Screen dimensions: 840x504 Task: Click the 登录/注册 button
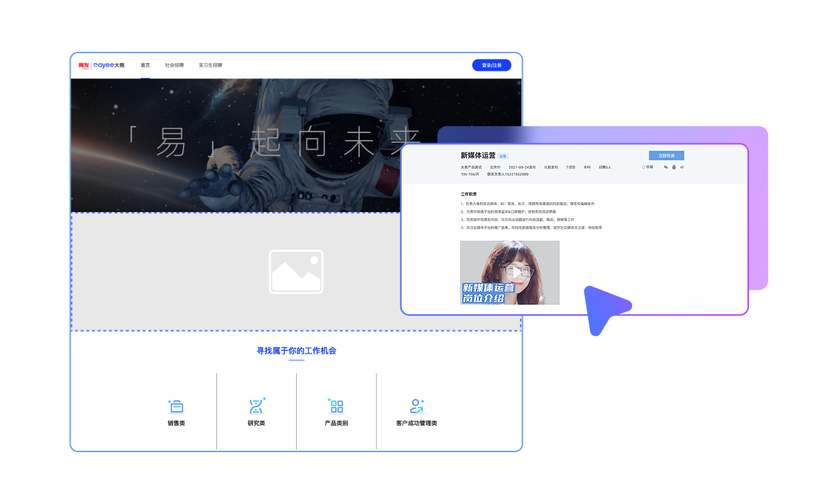491,65
